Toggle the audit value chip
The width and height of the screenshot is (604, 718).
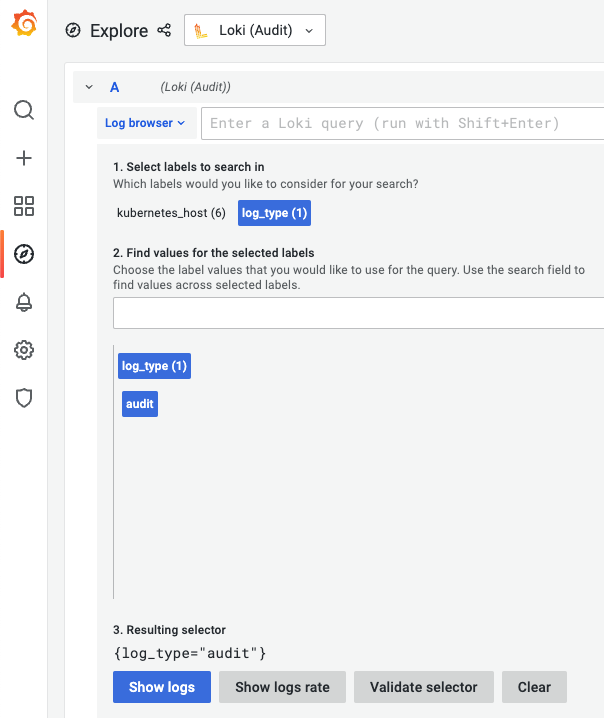point(140,404)
